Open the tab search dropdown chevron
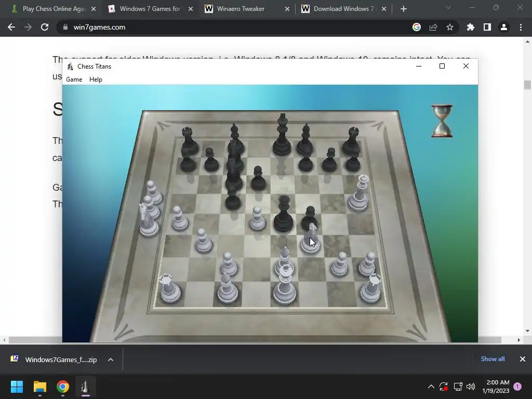Image resolution: width=532 pixels, height=399 pixels. pyautogui.click(x=448, y=7)
